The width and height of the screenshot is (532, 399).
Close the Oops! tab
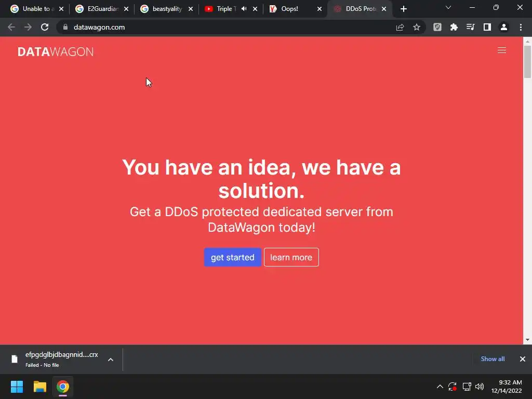(x=320, y=9)
